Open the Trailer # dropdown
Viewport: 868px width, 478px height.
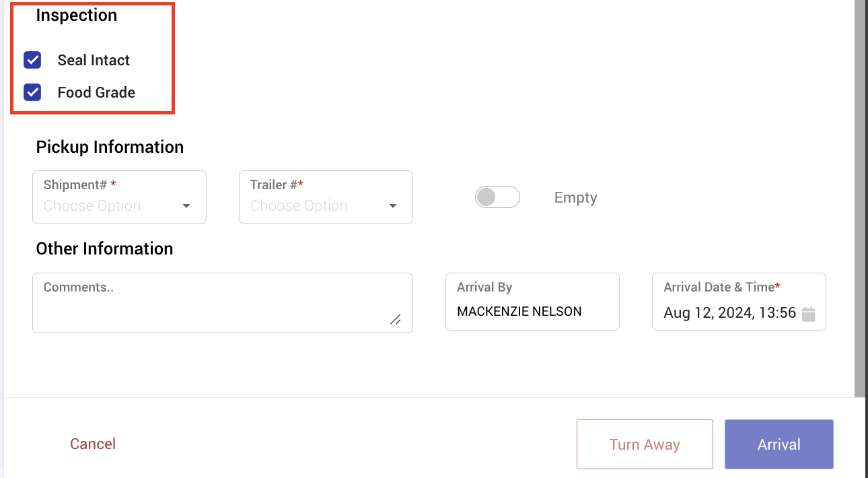[326, 197]
